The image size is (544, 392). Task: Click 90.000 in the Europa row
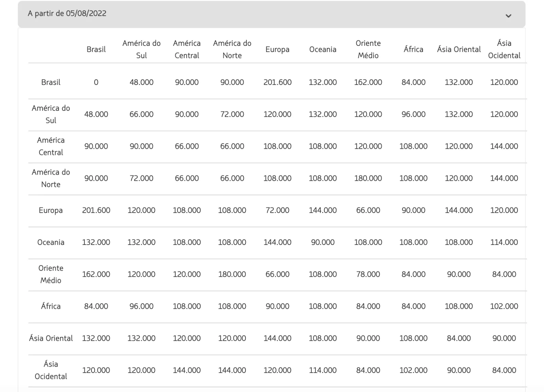(x=413, y=210)
